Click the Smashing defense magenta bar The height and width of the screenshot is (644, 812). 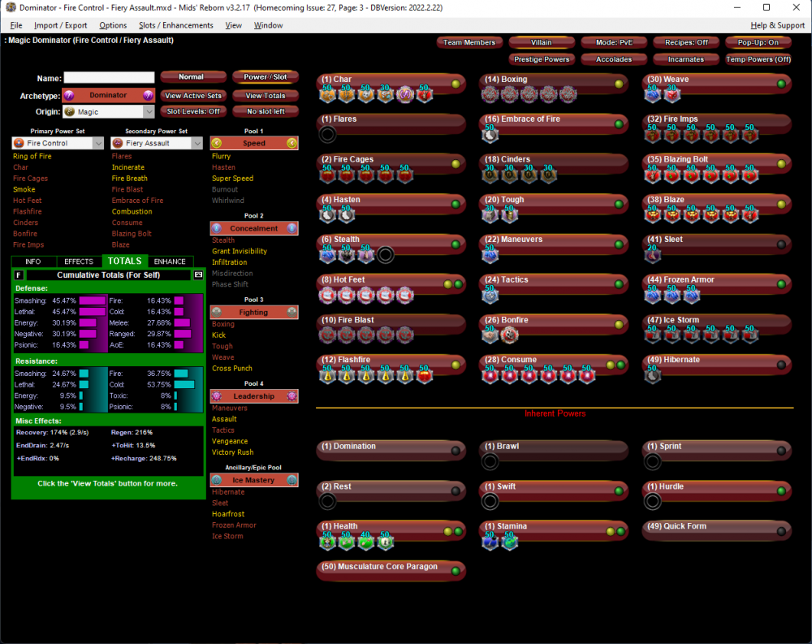pyautogui.click(x=93, y=300)
